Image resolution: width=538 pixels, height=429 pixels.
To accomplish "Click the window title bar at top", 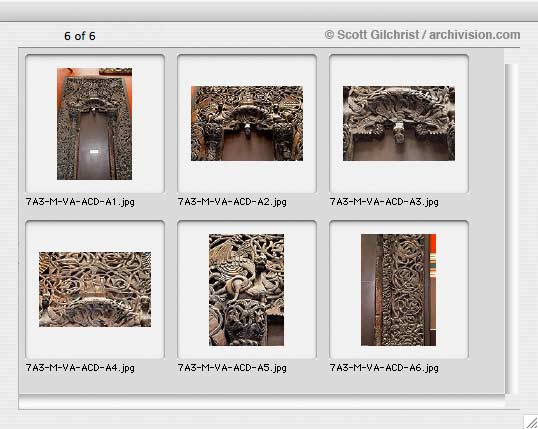I will click(x=269, y=11).
